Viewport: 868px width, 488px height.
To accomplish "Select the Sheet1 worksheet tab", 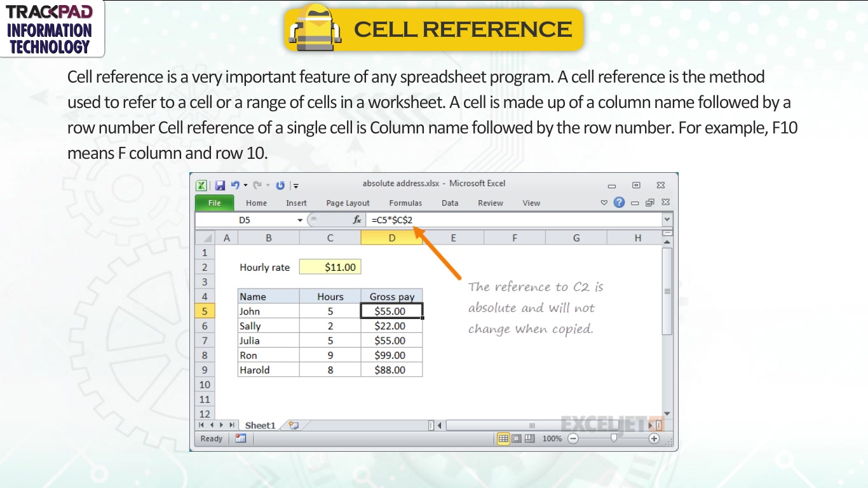I will tap(261, 426).
